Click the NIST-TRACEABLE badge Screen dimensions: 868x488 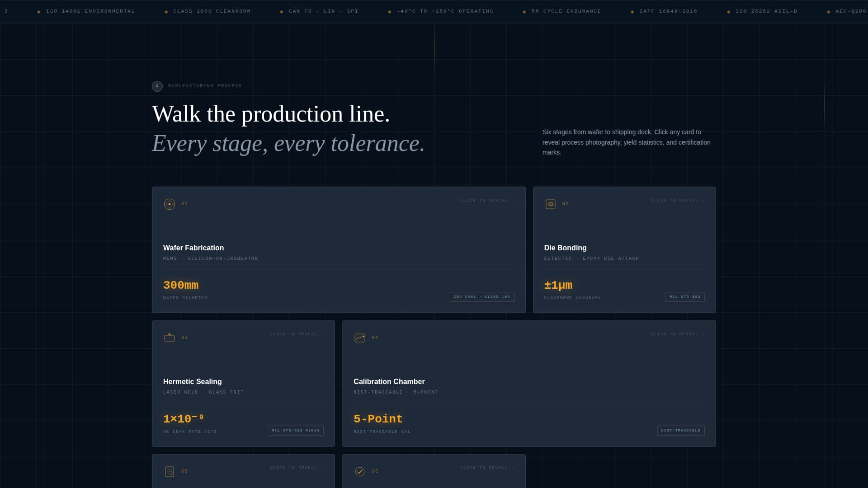pyautogui.click(x=680, y=431)
